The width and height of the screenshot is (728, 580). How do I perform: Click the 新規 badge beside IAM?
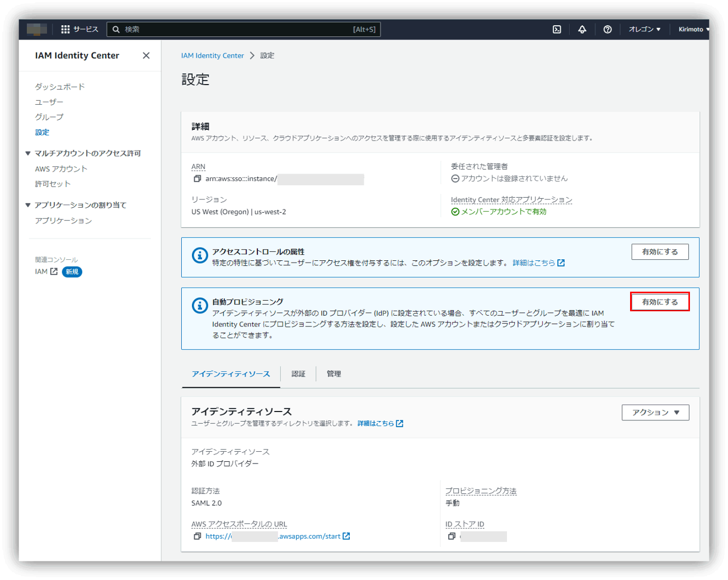point(72,272)
